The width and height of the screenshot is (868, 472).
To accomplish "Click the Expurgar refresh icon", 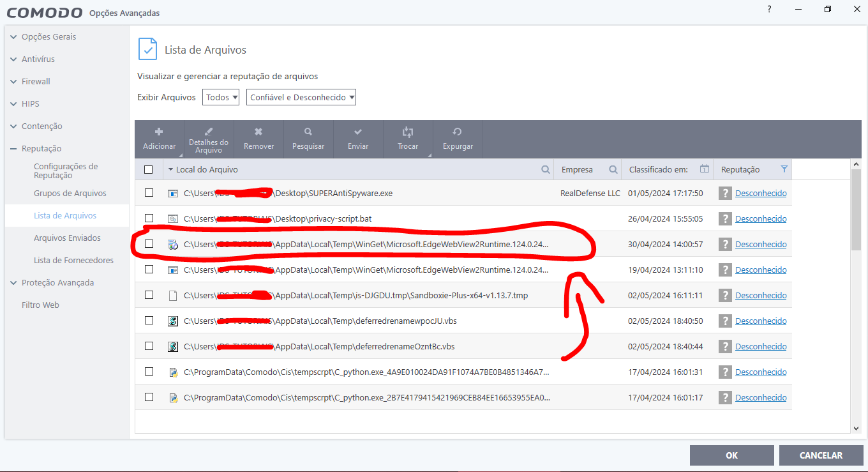I will (x=458, y=132).
